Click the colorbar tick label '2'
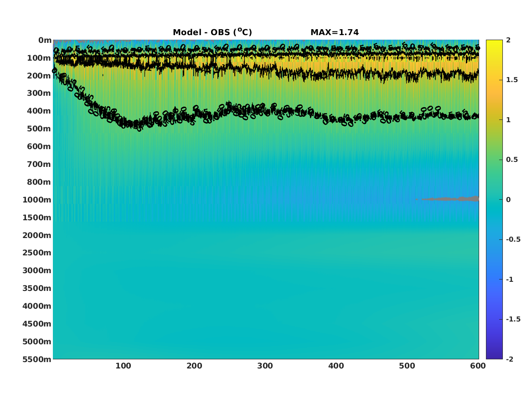 (508, 40)
